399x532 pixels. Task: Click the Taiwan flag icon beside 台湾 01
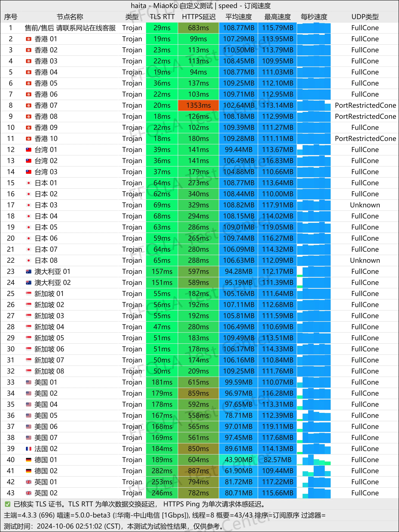[x=29, y=150]
